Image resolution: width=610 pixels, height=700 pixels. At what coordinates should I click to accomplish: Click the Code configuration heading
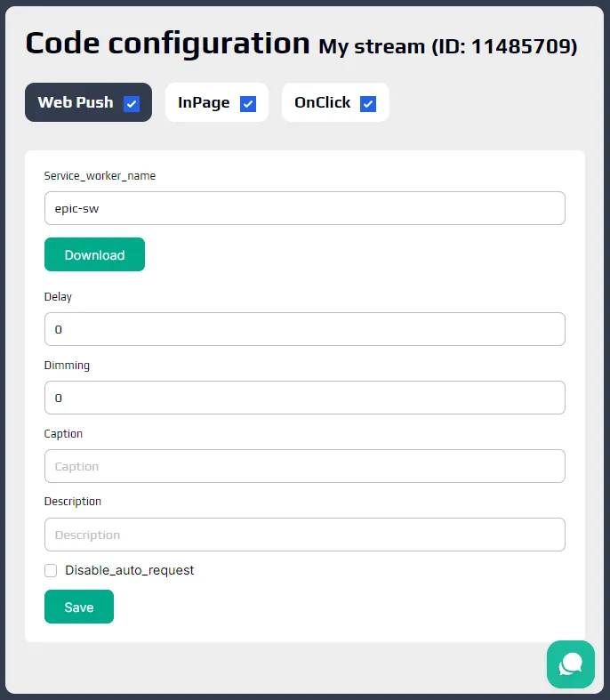[167, 44]
